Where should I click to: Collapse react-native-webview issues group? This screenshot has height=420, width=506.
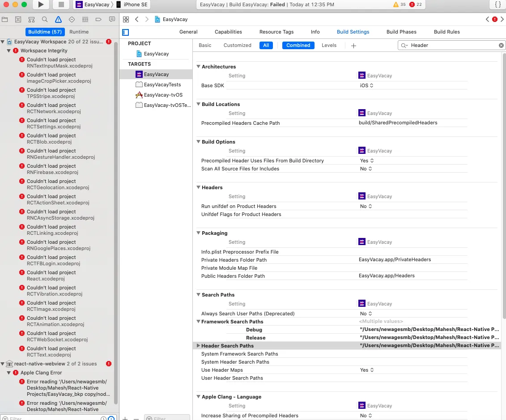click(3, 364)
